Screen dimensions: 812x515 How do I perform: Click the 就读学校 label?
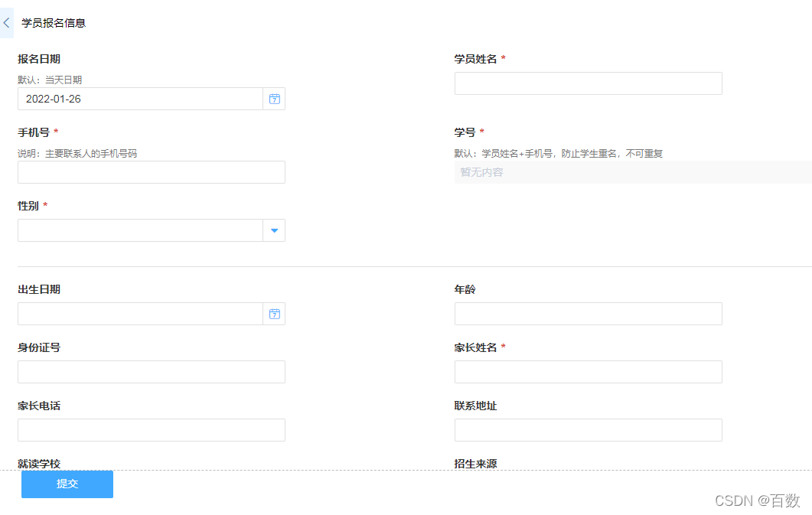tap(39, 464)
